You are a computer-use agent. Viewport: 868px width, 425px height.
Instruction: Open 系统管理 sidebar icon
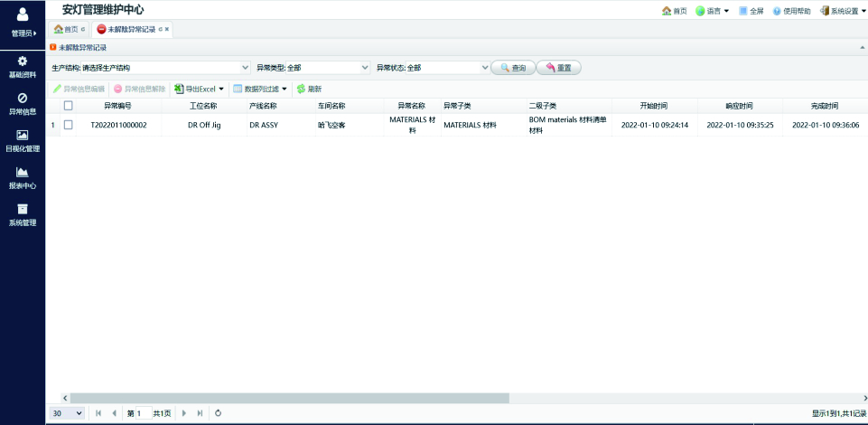pos(23,209)
